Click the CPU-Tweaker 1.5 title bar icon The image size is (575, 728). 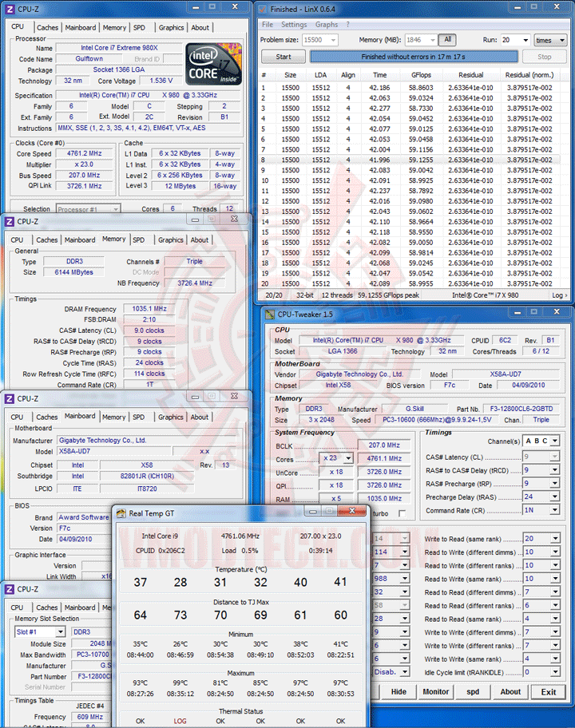click(269, 315)
